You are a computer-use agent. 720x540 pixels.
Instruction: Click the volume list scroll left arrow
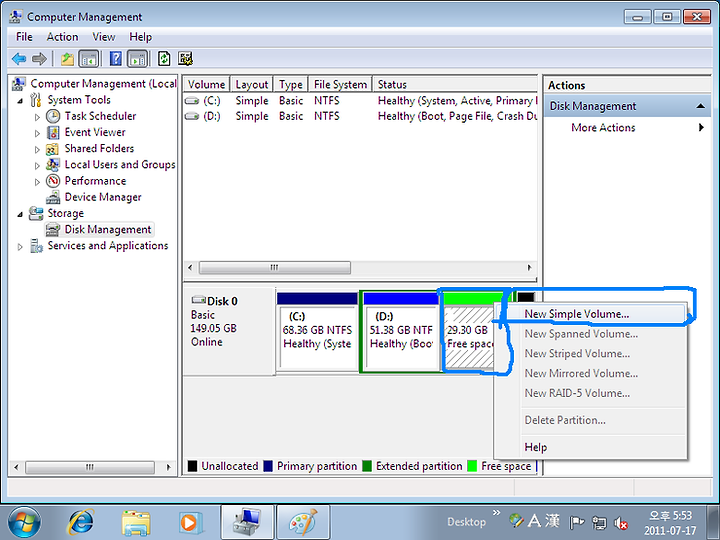click(x=190, y=267)
